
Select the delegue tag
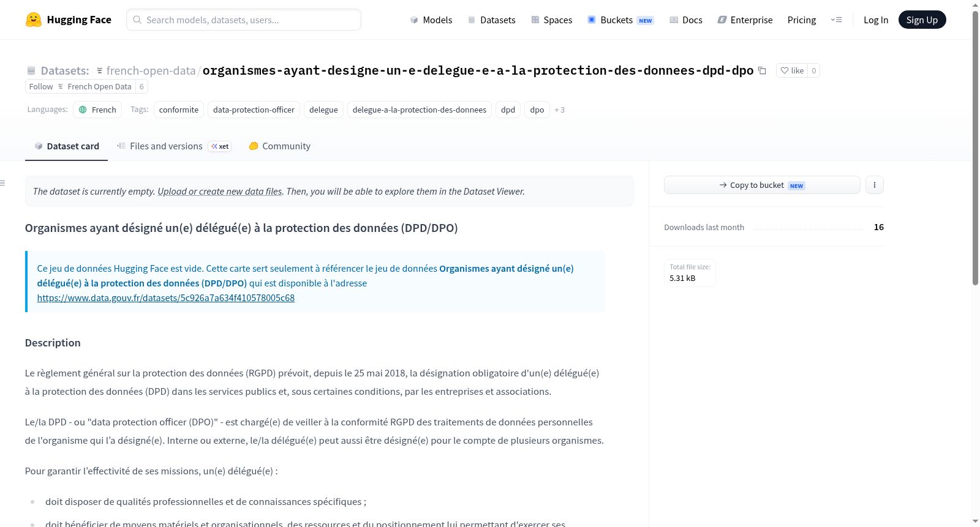(323, 110)
